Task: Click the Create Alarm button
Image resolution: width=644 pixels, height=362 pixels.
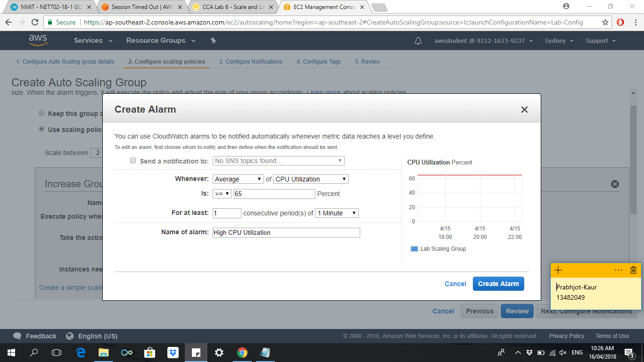Action: tap(498, 284)
